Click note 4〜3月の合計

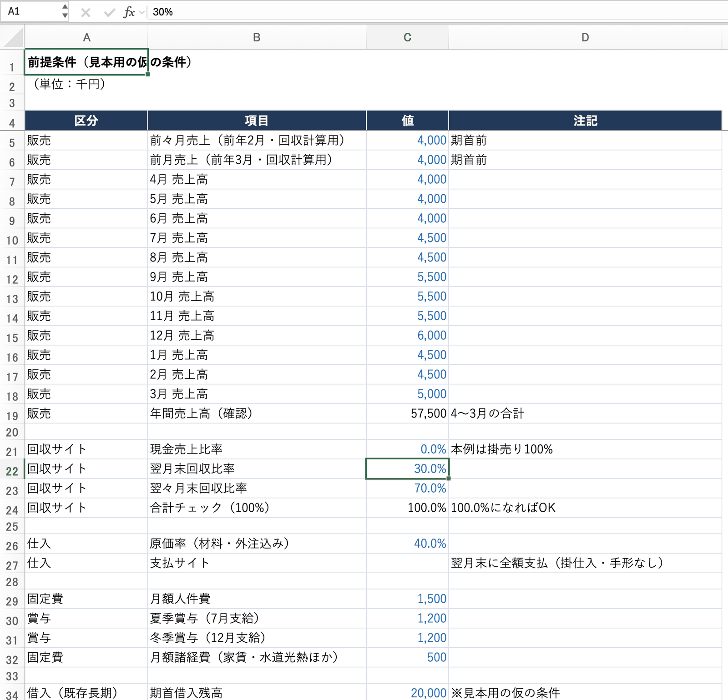point(585,413)
